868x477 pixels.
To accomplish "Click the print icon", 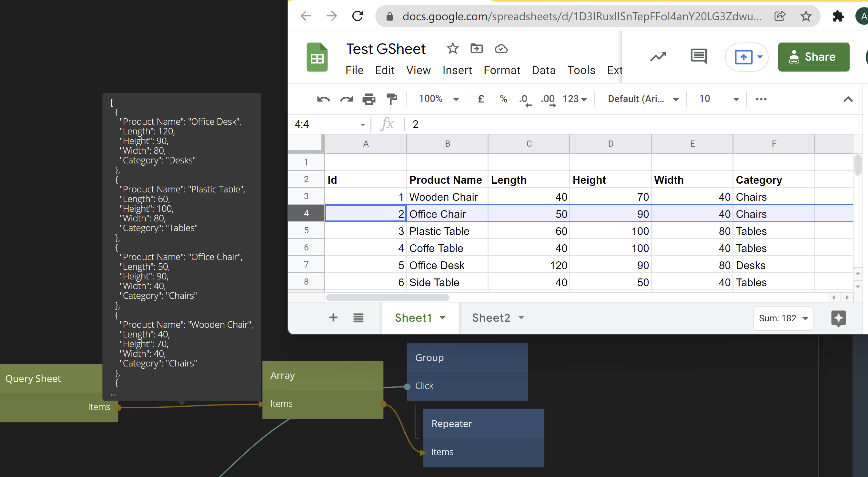I will pyautogui.click(x=368, y=99).
